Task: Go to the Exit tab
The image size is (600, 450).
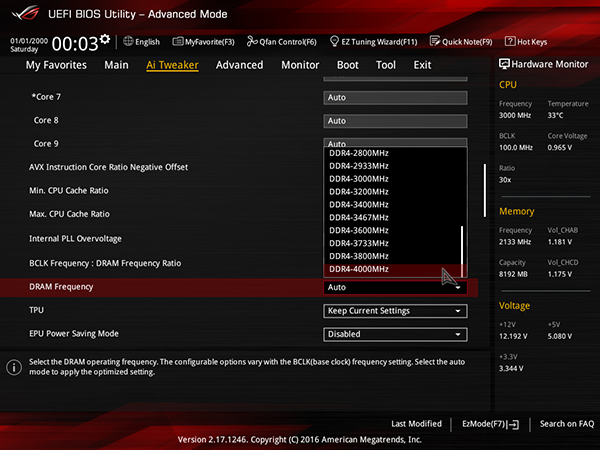Action: pos(422,65)
